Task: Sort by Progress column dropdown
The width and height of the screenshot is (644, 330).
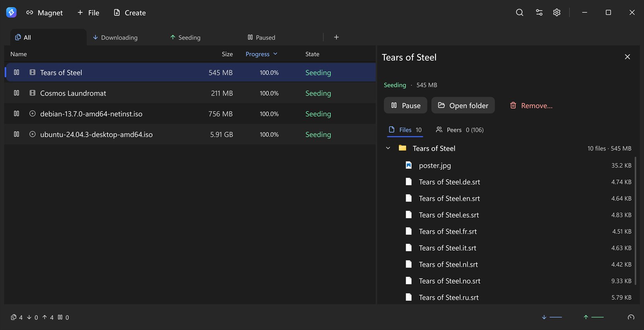Action: [x=262, y=54]
